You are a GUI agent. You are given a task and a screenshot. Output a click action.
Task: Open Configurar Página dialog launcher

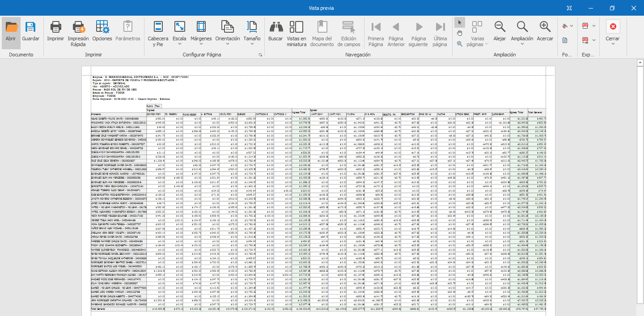(260, 55)
